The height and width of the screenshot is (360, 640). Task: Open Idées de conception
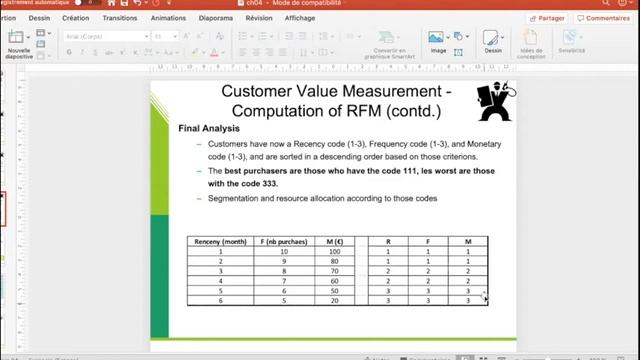point(531,44)
